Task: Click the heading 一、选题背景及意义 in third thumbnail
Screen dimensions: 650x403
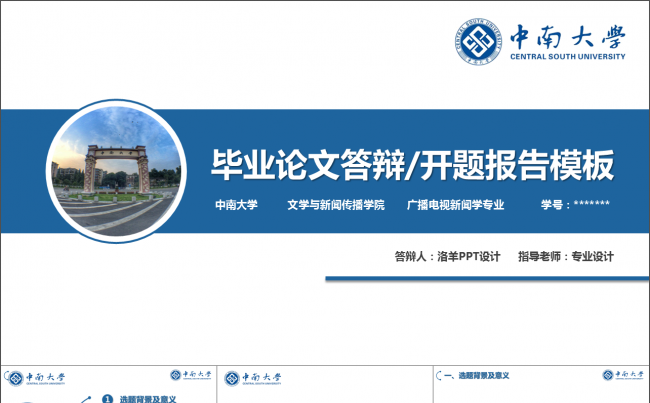Action: tap(476, 376)
